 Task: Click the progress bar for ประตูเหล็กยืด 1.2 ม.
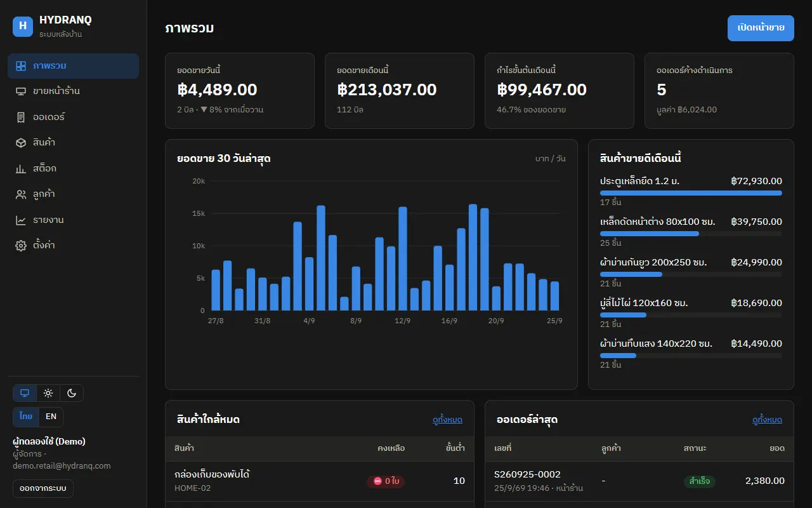691,193
